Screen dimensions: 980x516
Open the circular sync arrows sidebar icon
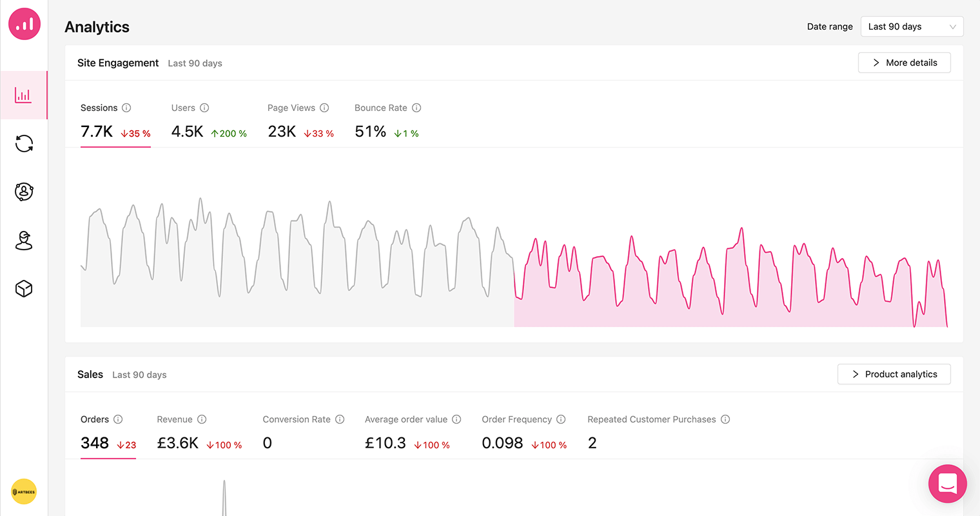coord(24,143)
